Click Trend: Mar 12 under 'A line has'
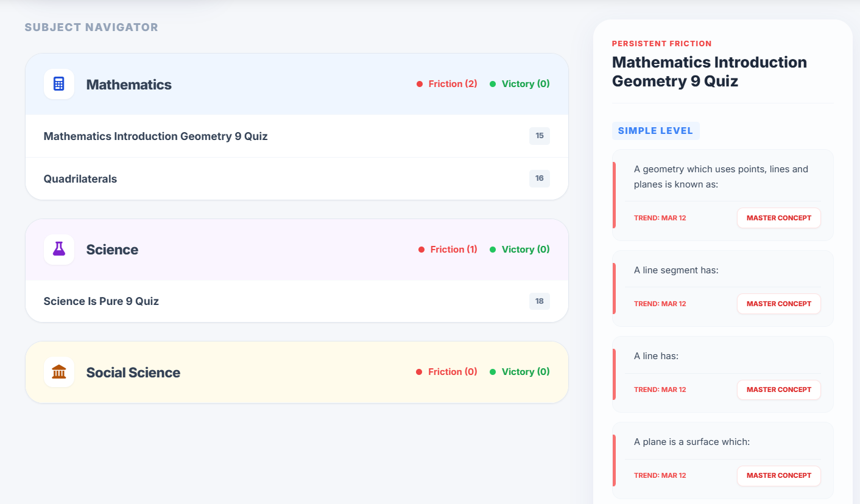Image resolution: width=860 pixels, height=504 pixels. pyautogui.click(x=660, y=390)
